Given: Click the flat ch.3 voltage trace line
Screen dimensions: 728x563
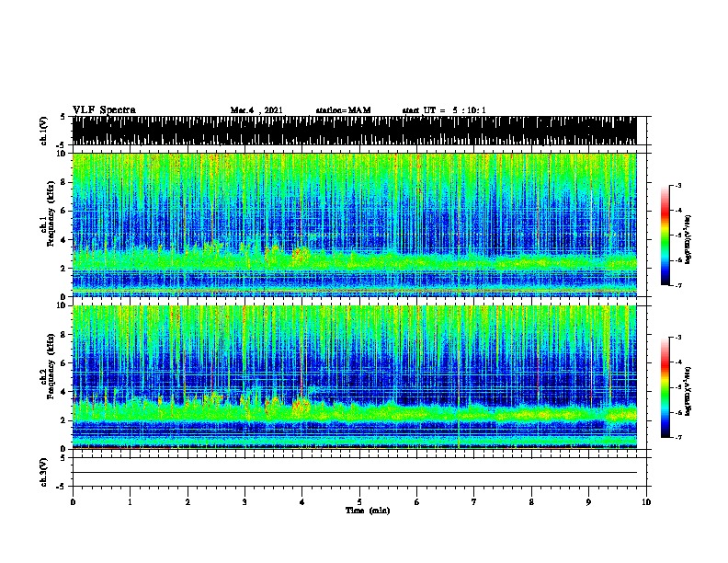Looking at the screenshot, I should coord(355,473).
